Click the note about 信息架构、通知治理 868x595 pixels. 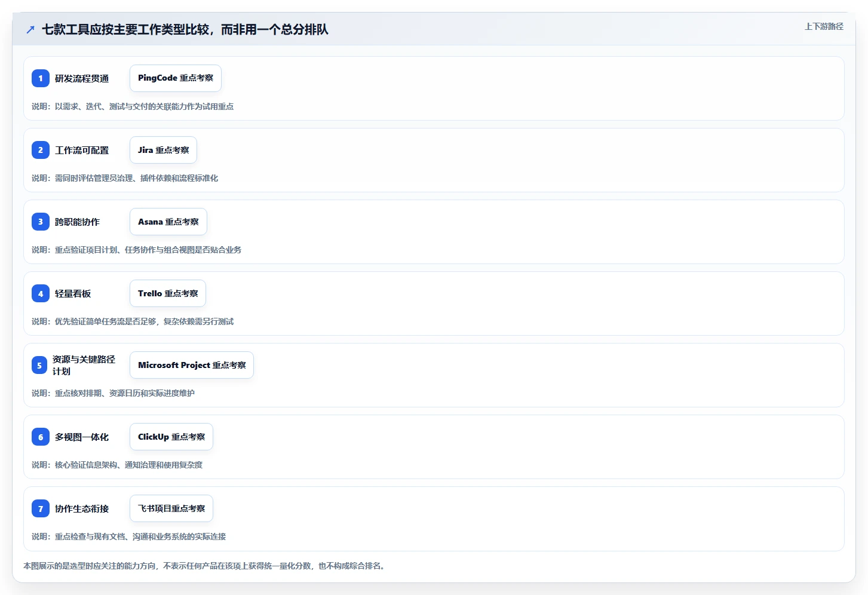coord(117,465)
